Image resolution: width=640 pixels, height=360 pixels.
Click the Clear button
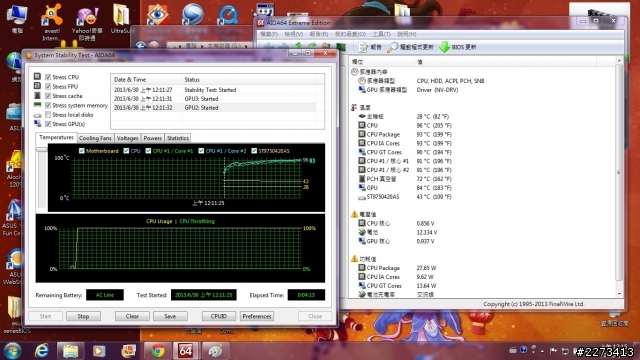click(x=132, y=316)
